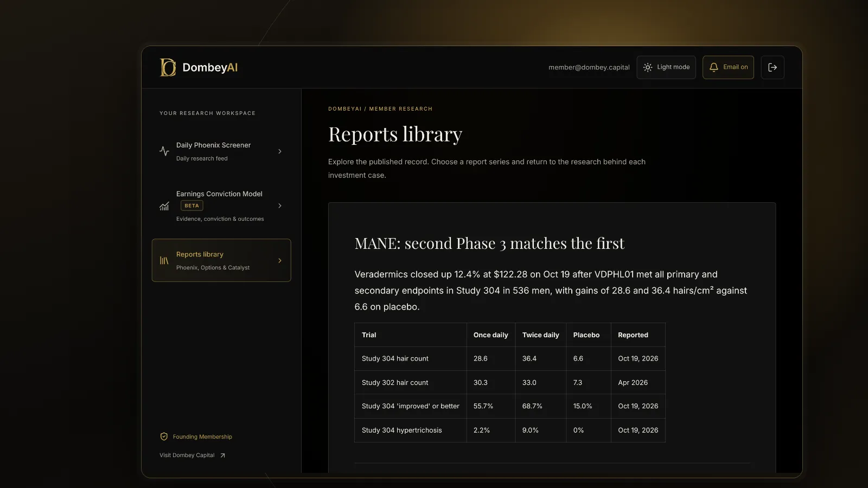
Task: Click the external link arrow beside Visit Dombey Capital
Action: point(222,455)
